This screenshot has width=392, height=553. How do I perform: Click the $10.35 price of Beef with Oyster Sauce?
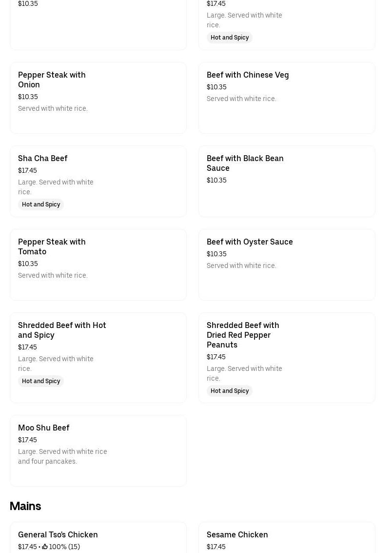point(216,254)
